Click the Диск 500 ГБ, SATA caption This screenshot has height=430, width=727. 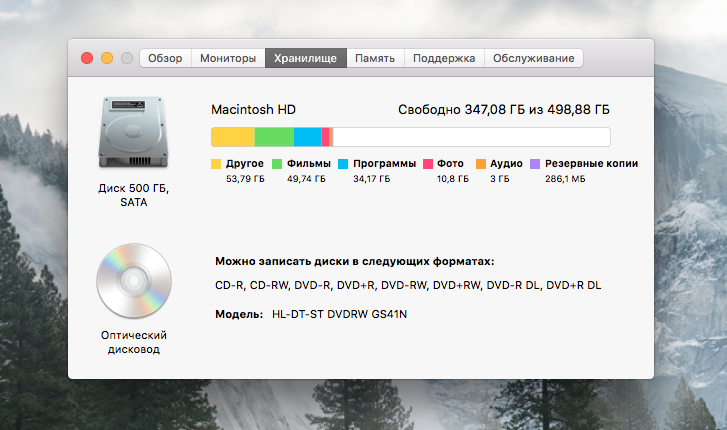(134, 195)
